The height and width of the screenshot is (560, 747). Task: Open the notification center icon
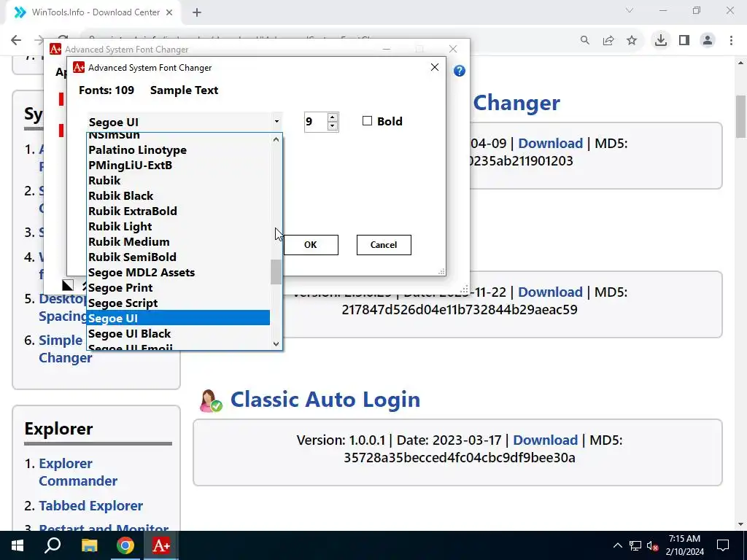723,545
